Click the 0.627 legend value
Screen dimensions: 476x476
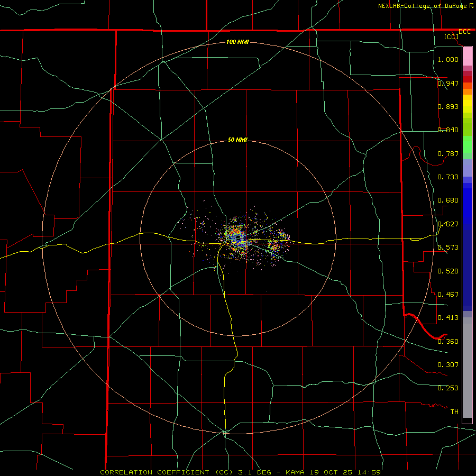click(x=448, y=224)
